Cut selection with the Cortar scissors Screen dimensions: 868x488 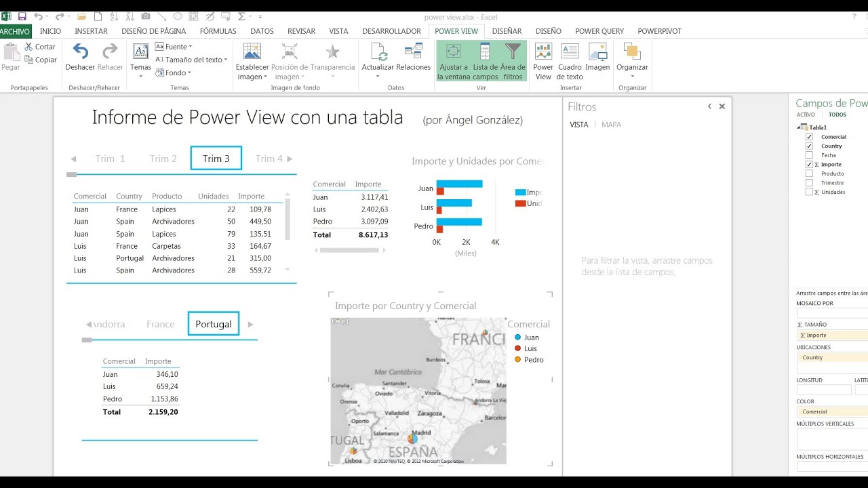pos(40,47)
